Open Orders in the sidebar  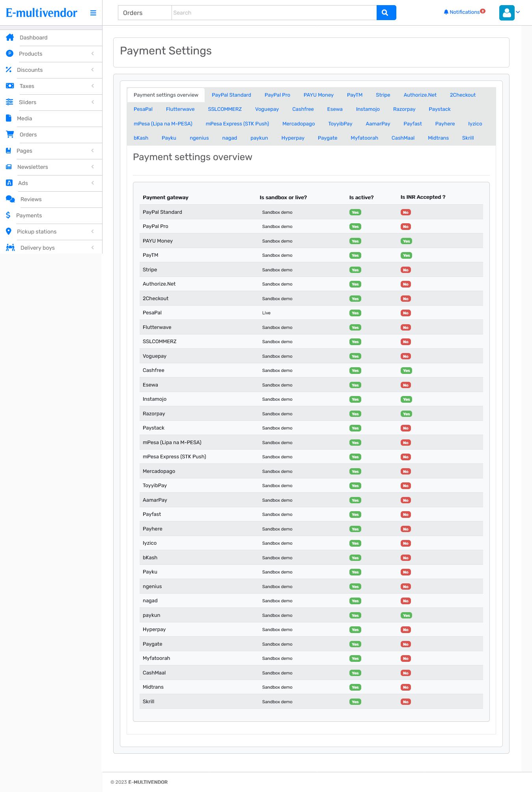click(28, 134)
